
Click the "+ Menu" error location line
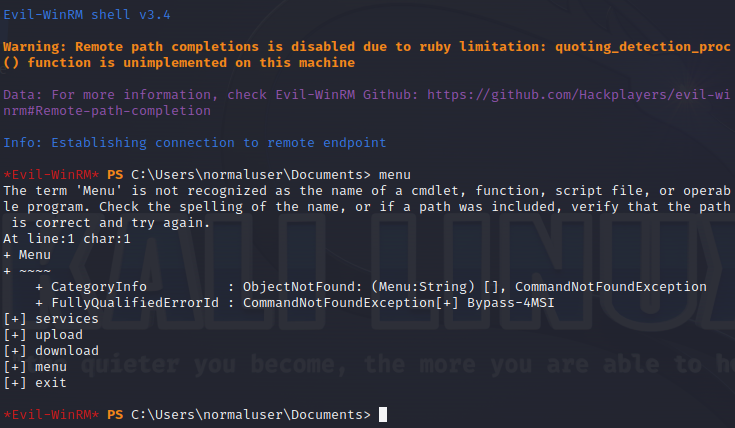[x=27, y=255]
